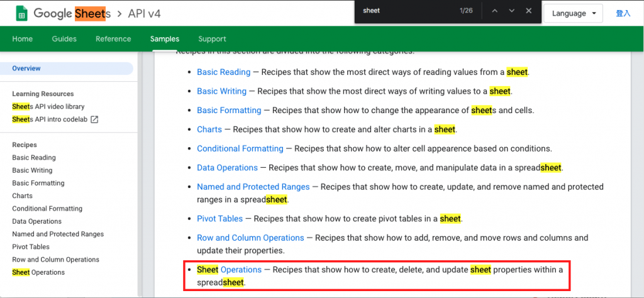Open the Support navigation tab
The width and height of the screenshot is (644, 298).
[x=212, y=39]
